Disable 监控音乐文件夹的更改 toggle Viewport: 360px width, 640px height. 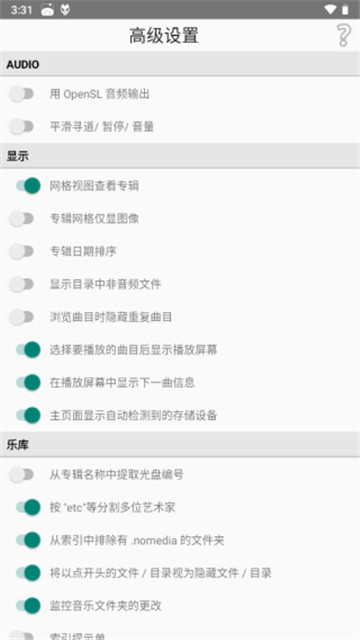click(28, 605)
